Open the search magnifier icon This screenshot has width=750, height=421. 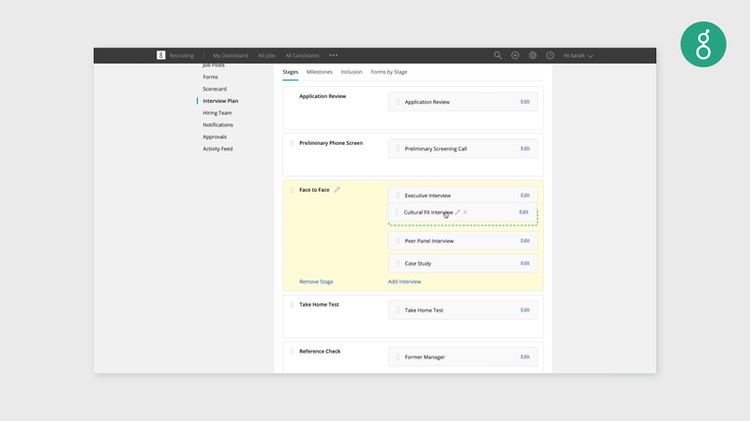point(497,55)
